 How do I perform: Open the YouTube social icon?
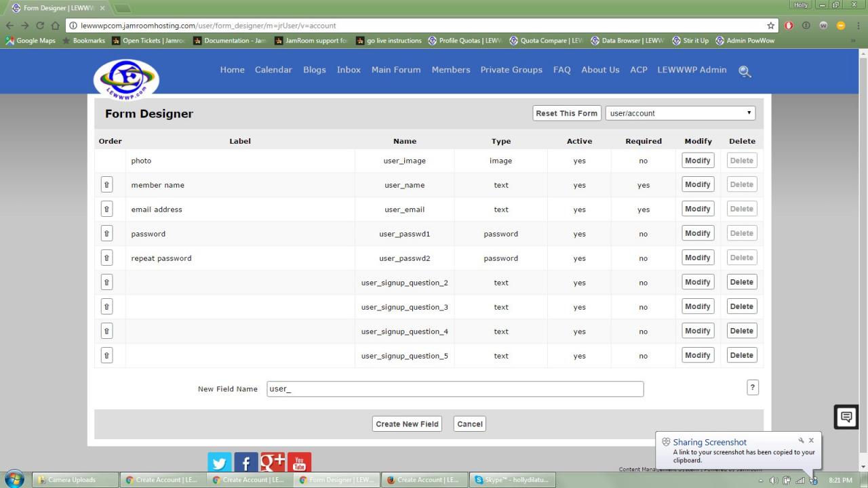click(x=299, y=463)
